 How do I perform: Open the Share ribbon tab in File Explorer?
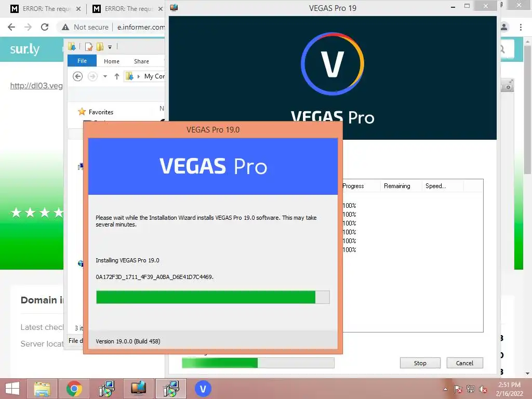click(141, 61)
